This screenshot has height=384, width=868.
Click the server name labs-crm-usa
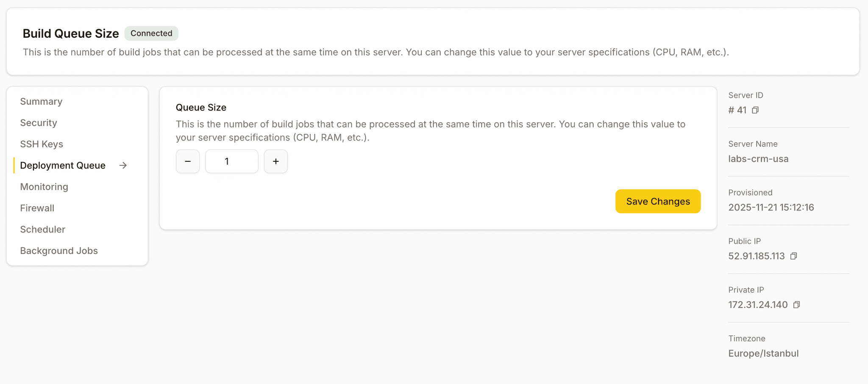tap(758, 159)
